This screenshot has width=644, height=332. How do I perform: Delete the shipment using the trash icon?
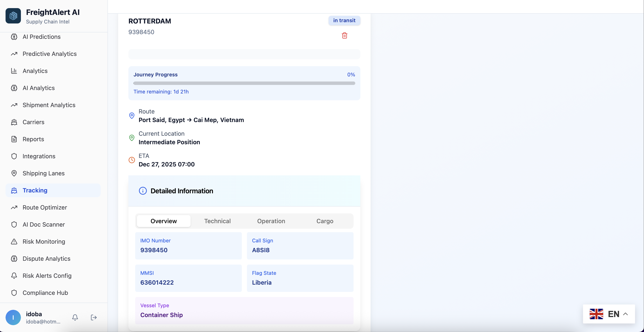click(x=345, y=35)
